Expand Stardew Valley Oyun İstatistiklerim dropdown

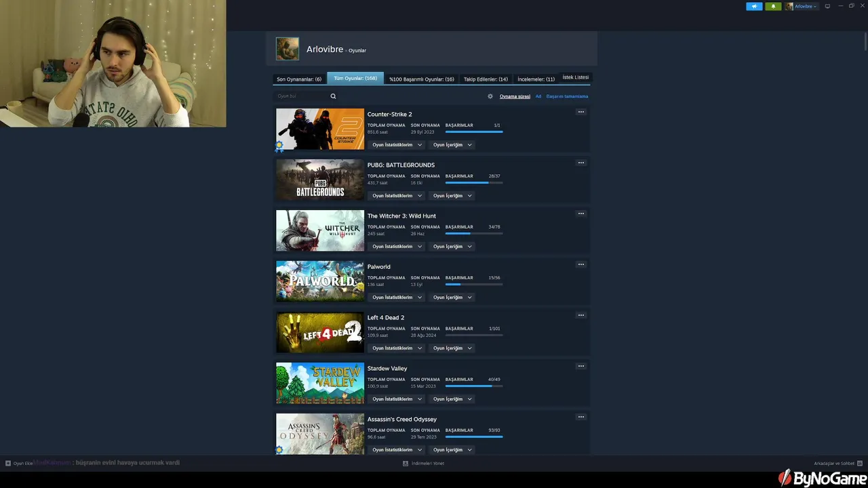pyautogui.click(x=397, y=399)
